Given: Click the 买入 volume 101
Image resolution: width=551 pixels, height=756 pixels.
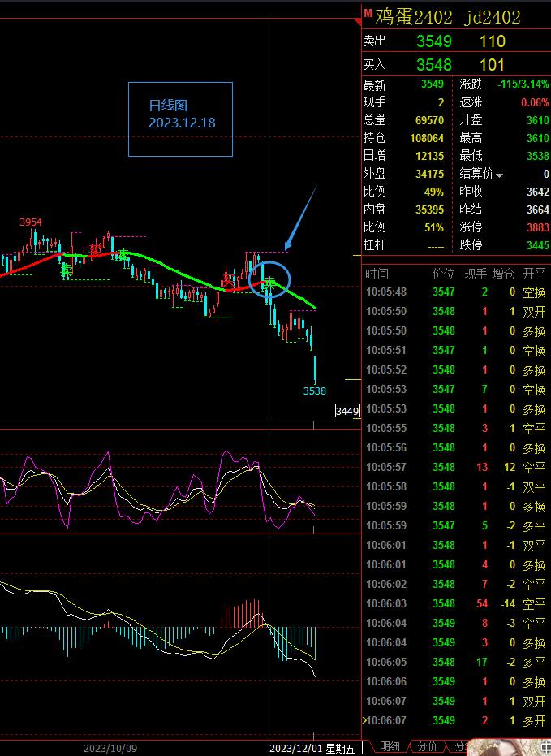Looking at the screenshot, I should (x=493, y=65).
